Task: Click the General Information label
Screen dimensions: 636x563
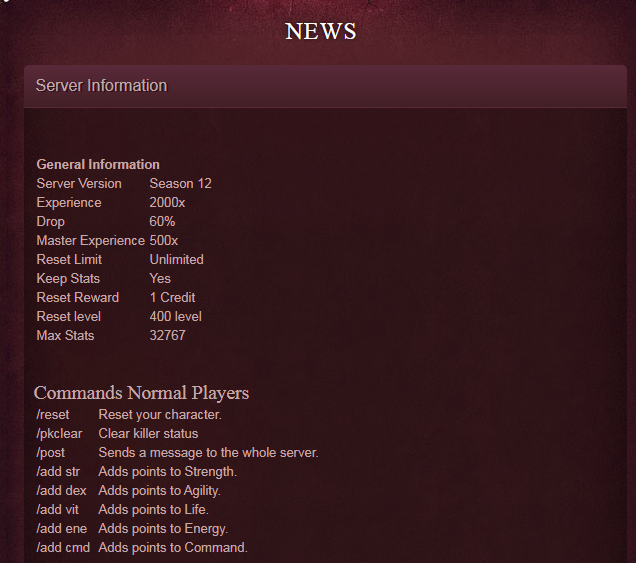Action: point(98,164)
